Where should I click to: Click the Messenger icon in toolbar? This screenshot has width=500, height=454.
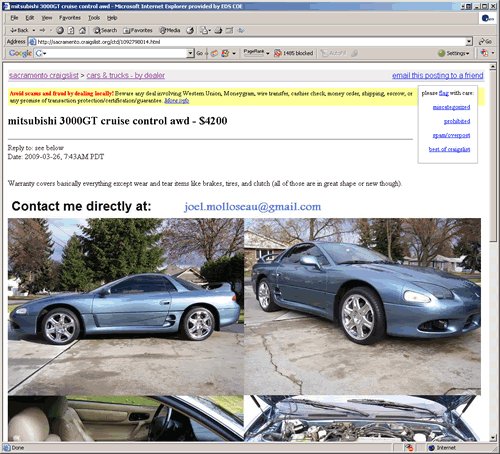point(241,30)
